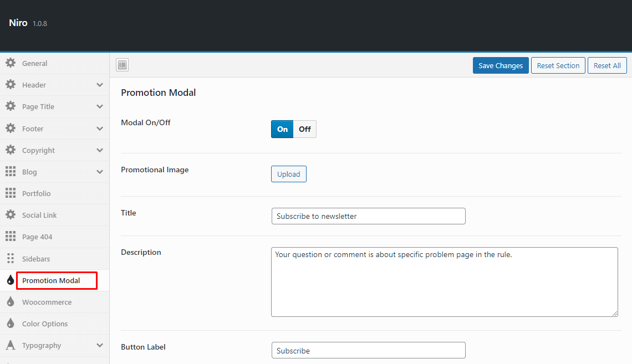Switch the modal toggle to Off

[305, 129]
